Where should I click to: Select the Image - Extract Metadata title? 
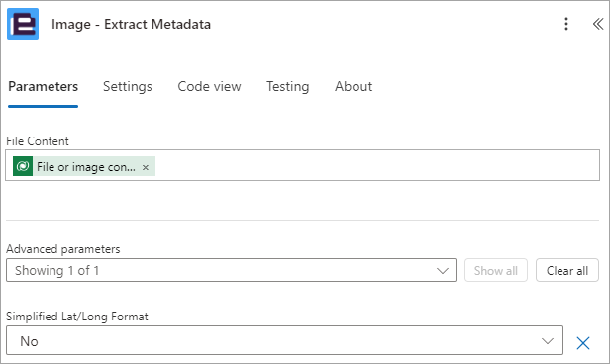tap(131, 24)
